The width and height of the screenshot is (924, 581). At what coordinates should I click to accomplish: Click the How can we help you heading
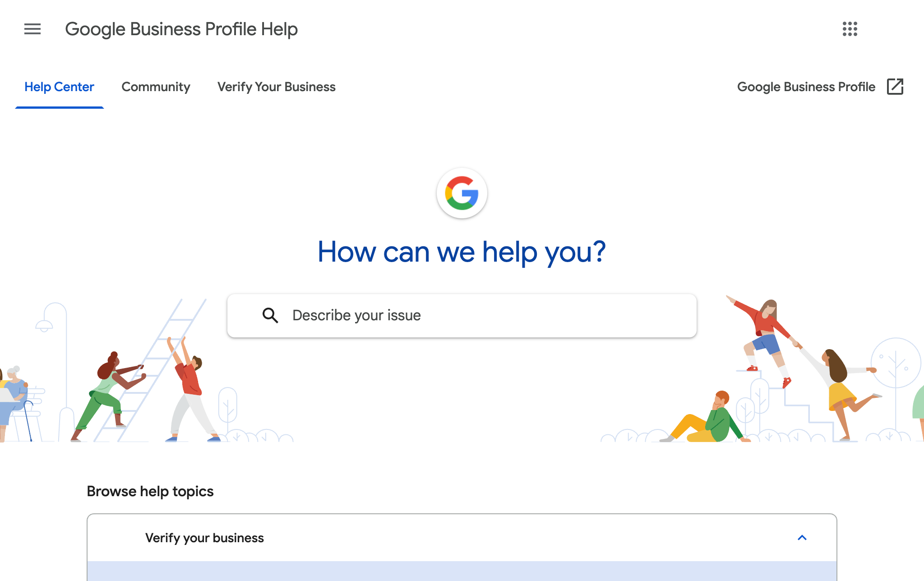462,251
